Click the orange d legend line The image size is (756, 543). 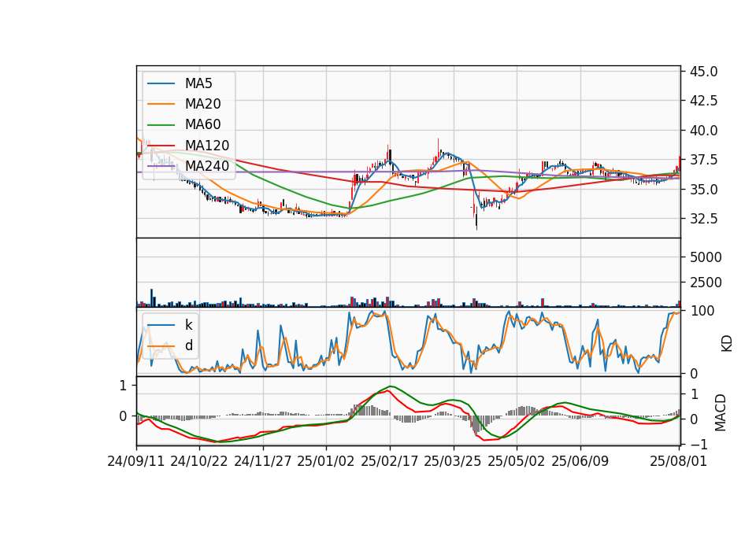point(161,346)
